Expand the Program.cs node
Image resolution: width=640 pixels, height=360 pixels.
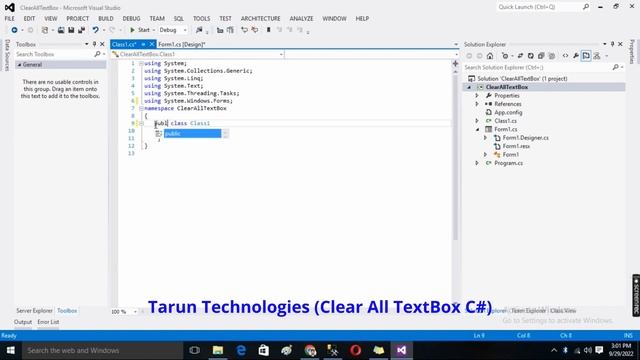(477, 163)
